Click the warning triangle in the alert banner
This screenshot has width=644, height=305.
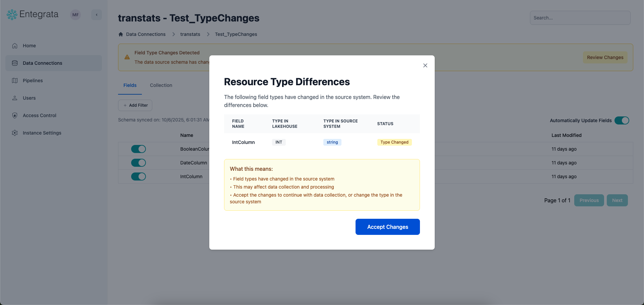(127, 57)
